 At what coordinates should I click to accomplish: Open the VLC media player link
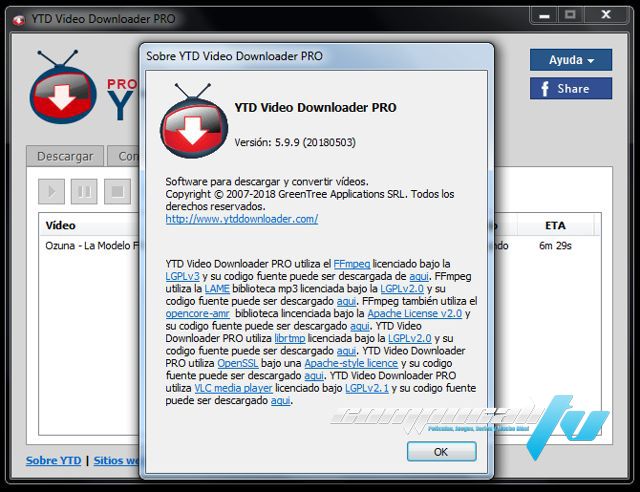click(x=233, y=388)
